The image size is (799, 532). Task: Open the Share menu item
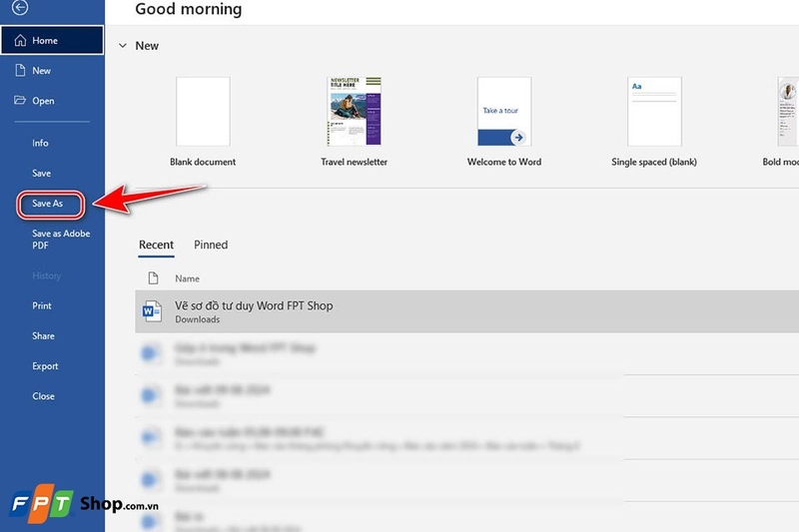(x=43, y=336)
